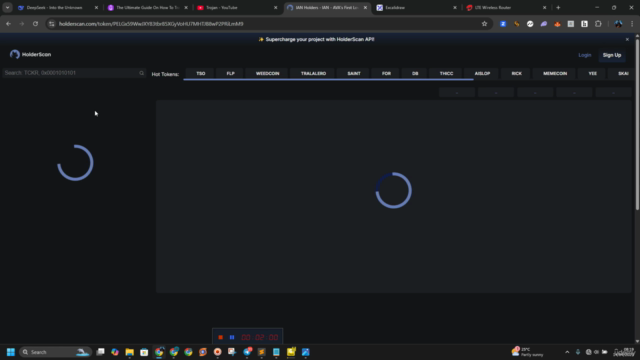Open the Extensions puzzle menu
The width and height of the screenshot is (640, 360).
(598, 24)
